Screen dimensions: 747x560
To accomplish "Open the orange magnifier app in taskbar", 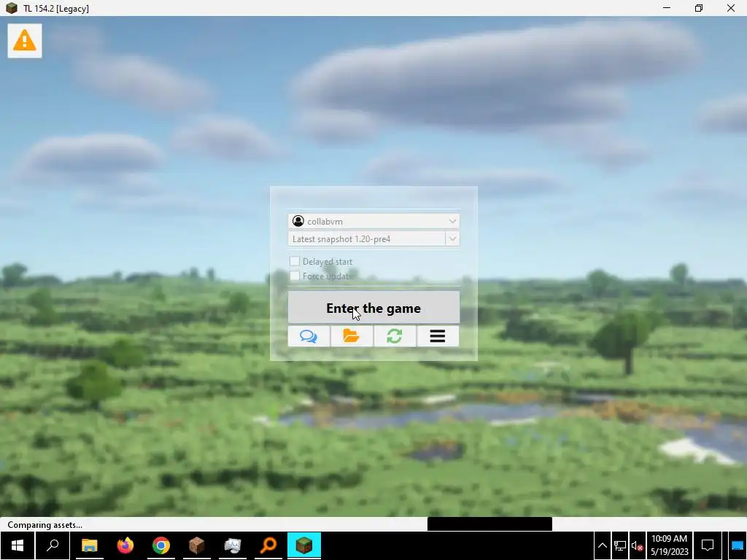I will click(x=268, y=545).
